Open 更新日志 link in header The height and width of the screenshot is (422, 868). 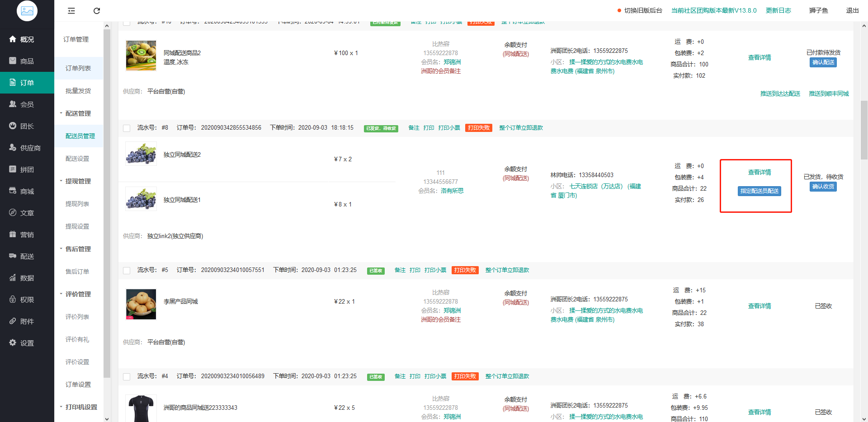tap(778, 10)
